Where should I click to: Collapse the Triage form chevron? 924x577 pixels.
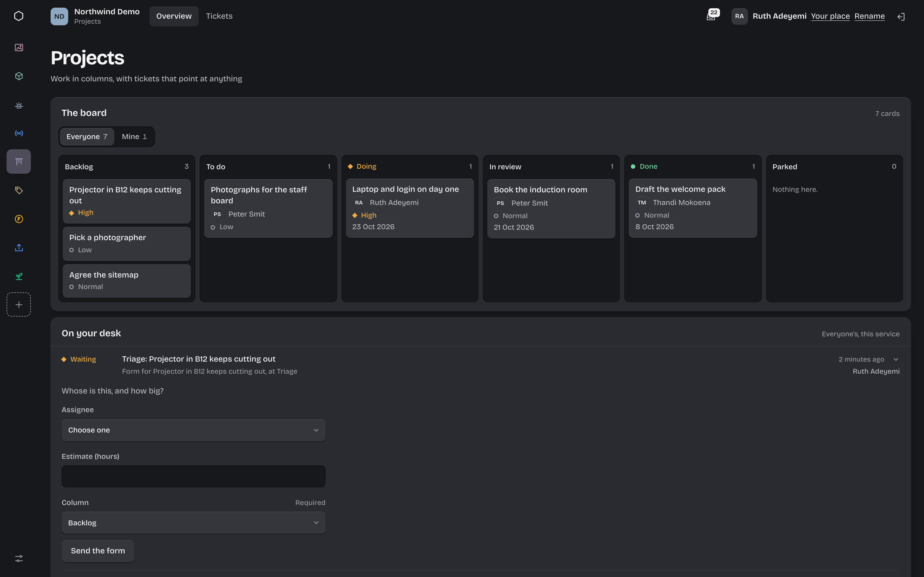[x=896, y=359]
